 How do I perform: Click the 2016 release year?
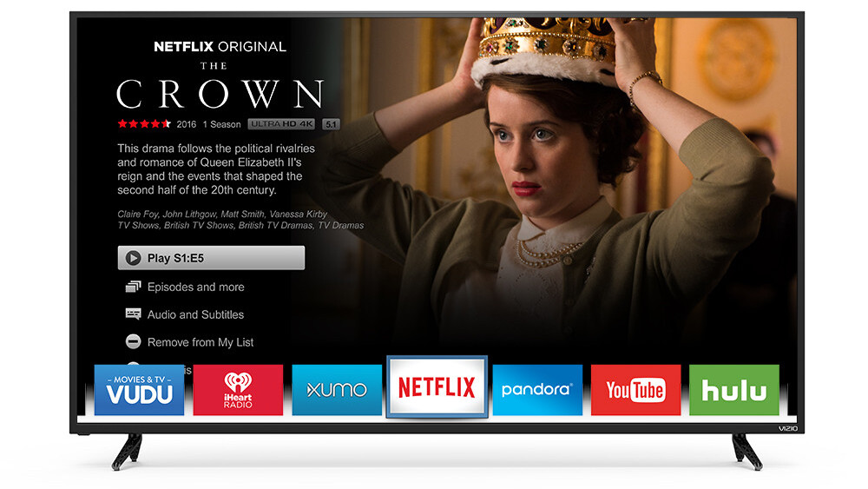pos(187,124)
